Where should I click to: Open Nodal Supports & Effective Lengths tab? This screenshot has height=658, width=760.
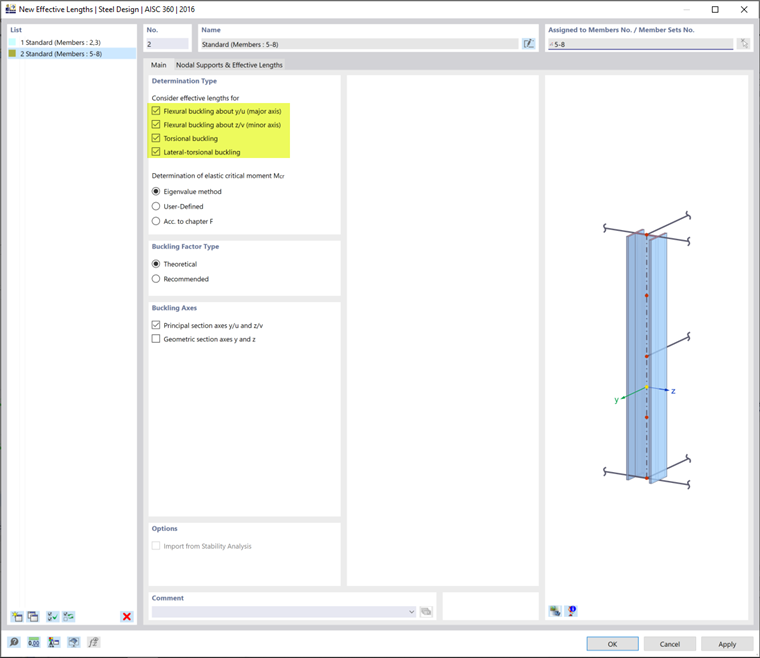[x=229, y=65]
